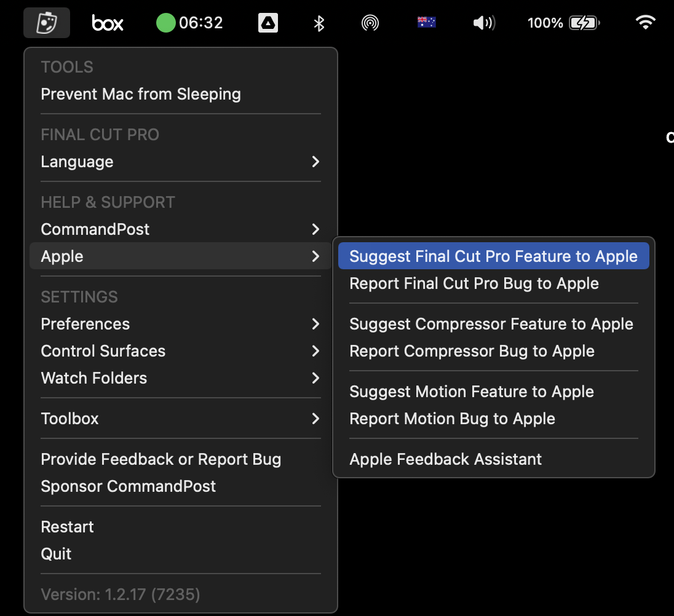Select Restart from the menu
This screenshot has width=674, height=616.
(181, 527)
